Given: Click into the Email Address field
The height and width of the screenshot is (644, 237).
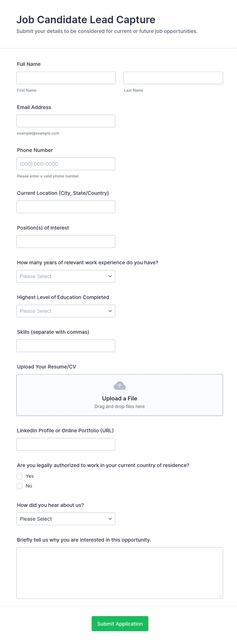Looking at the screenshot, I should (x=66, y=121).
